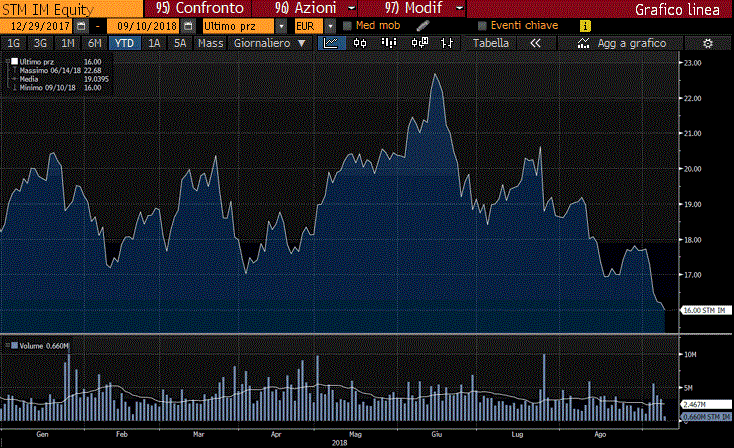Select the OHLC bar chart icon
The image size is (734, 448).
pos(447,43)
